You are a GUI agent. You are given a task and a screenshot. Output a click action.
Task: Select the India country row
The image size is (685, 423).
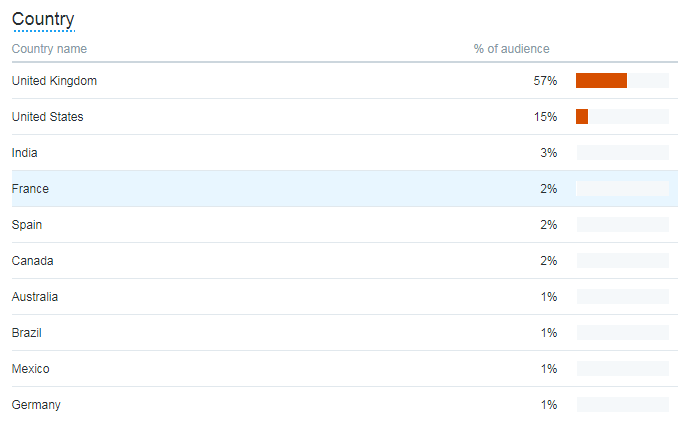coord(345,153)
